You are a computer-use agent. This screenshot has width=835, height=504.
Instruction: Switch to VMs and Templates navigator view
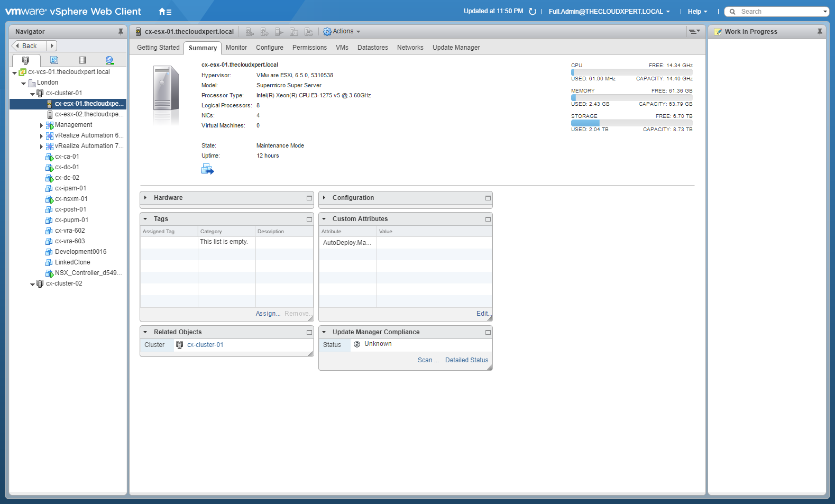(54, 60)
